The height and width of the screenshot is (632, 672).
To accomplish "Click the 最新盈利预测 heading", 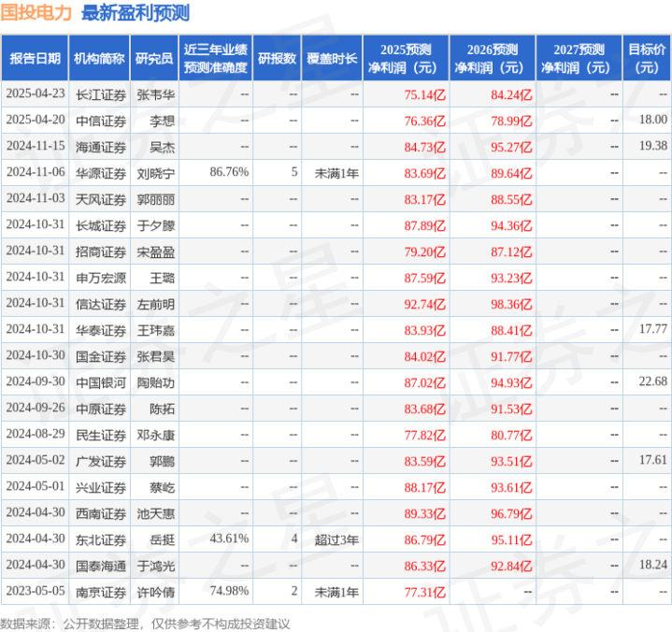I will point(136,12).
